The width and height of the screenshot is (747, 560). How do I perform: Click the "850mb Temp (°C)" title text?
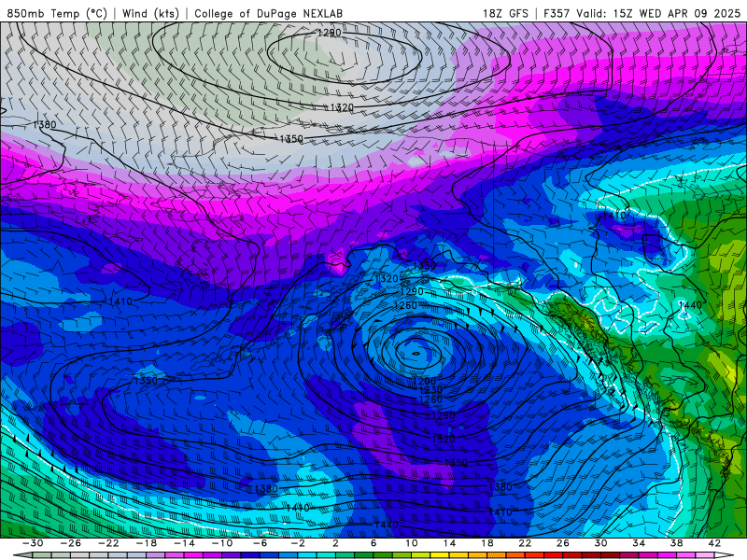57,13
